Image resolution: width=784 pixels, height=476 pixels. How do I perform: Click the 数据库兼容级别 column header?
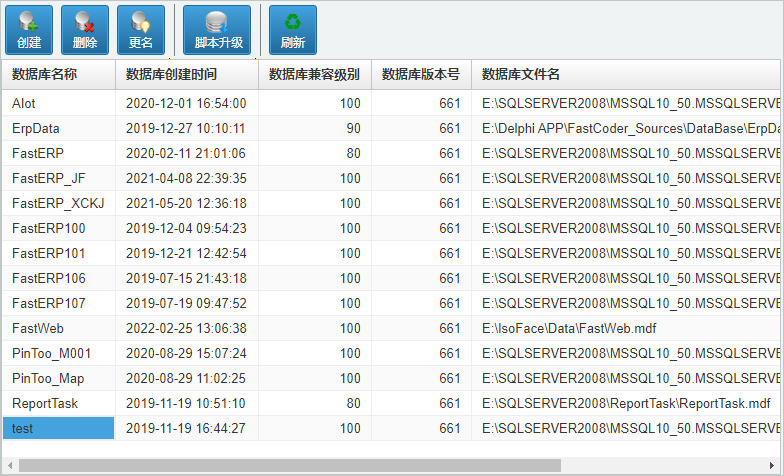coord(315,74)
